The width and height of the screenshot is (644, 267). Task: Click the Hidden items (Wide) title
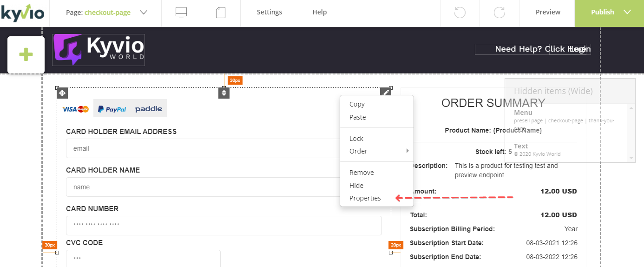(x=553, y=91)
